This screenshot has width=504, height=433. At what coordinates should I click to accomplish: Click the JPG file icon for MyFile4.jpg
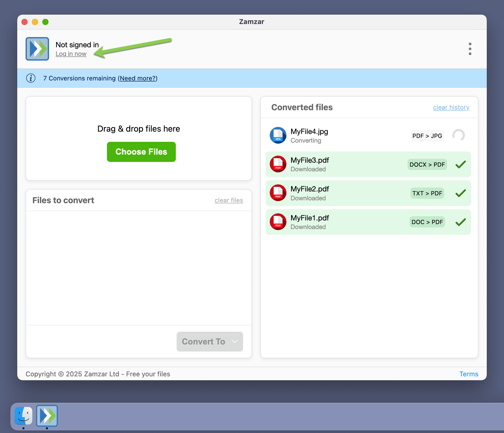coord(278,135)
